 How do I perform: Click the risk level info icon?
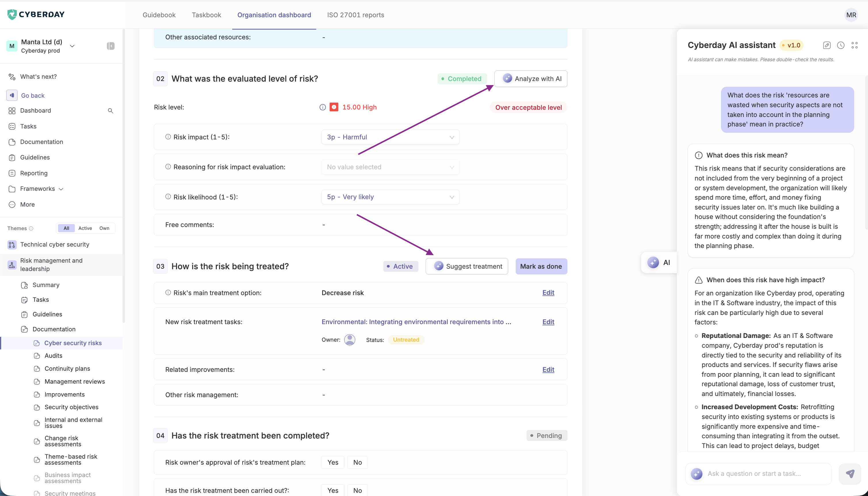[x=322, y=107]
